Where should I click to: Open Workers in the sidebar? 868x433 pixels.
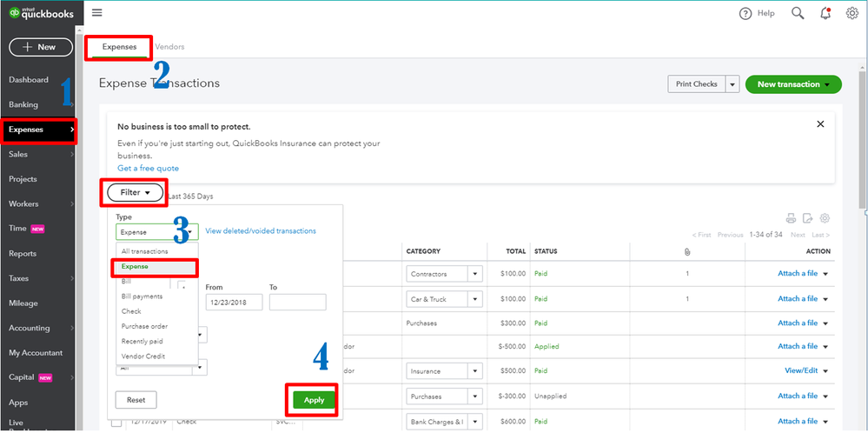pos(23,203)
